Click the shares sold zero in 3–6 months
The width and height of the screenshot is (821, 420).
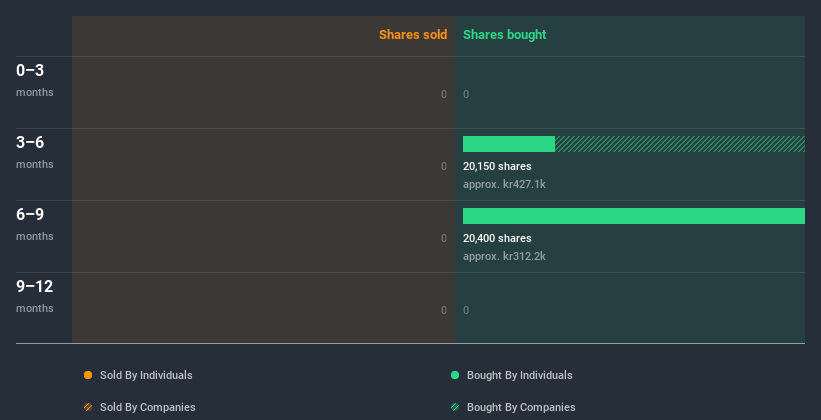point(444,166)
